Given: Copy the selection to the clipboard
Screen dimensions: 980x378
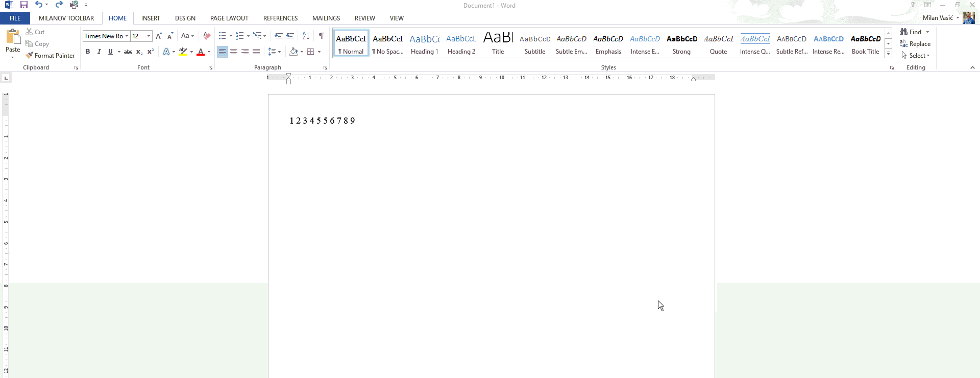Looking at the screenshot, I should click(x=29, y=44).
